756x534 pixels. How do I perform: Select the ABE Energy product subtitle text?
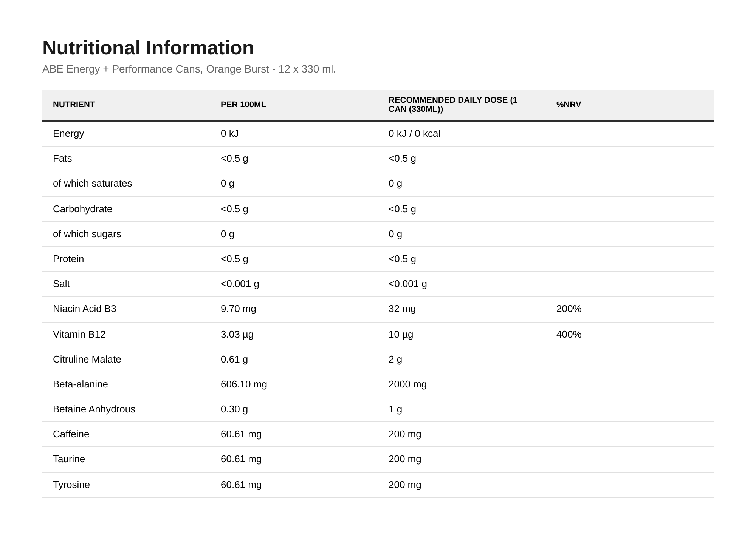(x=189, y=69)
